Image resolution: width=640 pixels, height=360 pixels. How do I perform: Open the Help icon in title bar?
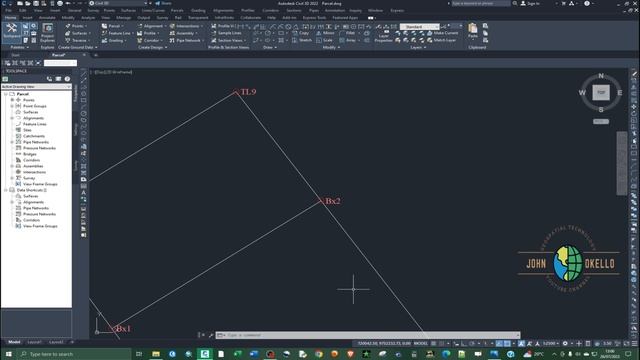click(587, 3)
